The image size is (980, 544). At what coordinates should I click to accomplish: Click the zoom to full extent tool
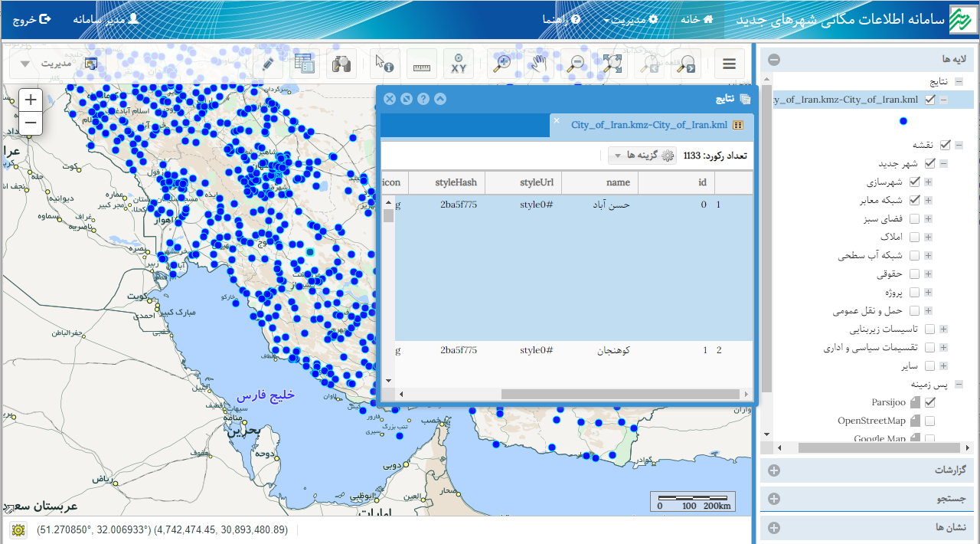pos(612,64)
